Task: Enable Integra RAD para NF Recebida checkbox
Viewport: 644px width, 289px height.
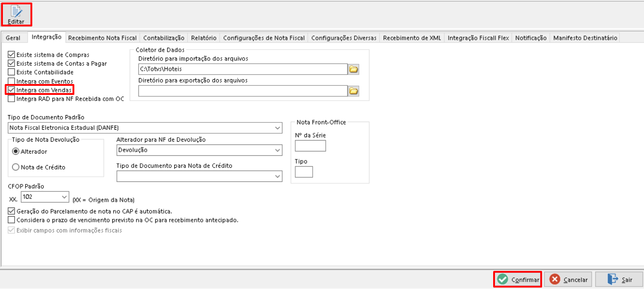Action: pos(12,99)
